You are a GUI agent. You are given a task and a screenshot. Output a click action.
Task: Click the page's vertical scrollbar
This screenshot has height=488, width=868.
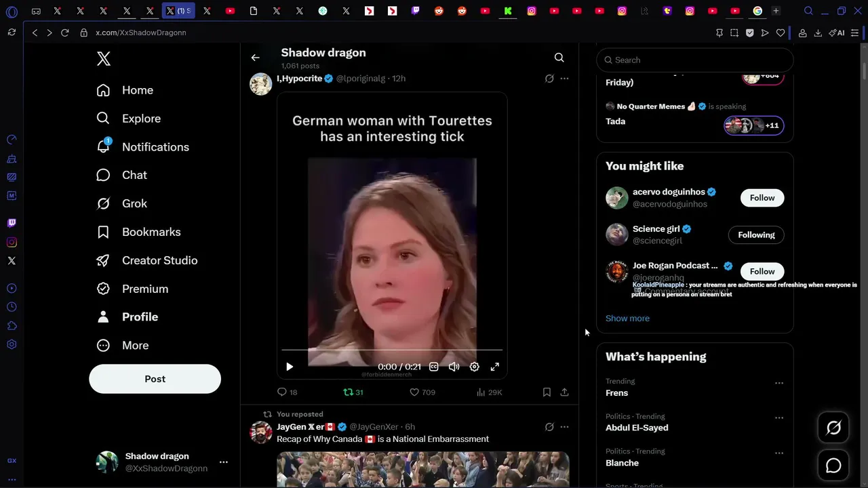tap(864, 71)
